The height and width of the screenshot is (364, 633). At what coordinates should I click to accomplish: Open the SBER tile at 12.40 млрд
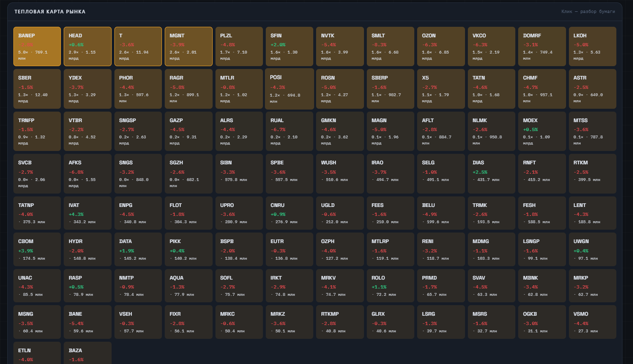click(x=37, y=89)
